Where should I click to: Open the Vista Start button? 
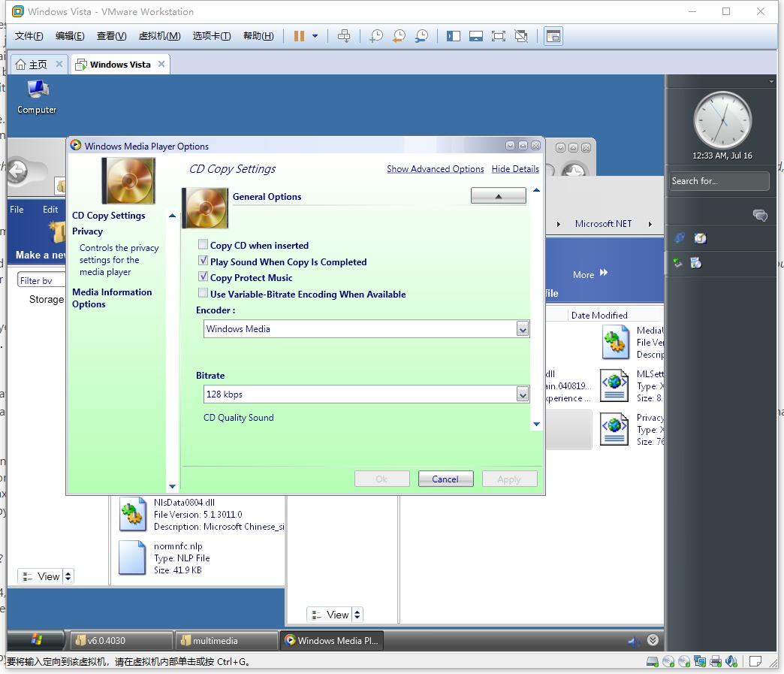[x=36, y=640]
